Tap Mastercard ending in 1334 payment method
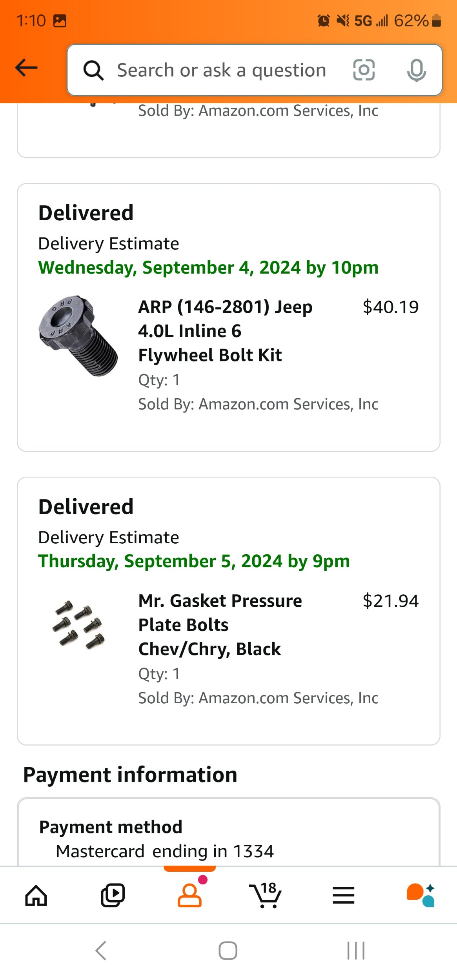This screenshot has width=457, height=980. pyautogui.click(x=165, y=851)
